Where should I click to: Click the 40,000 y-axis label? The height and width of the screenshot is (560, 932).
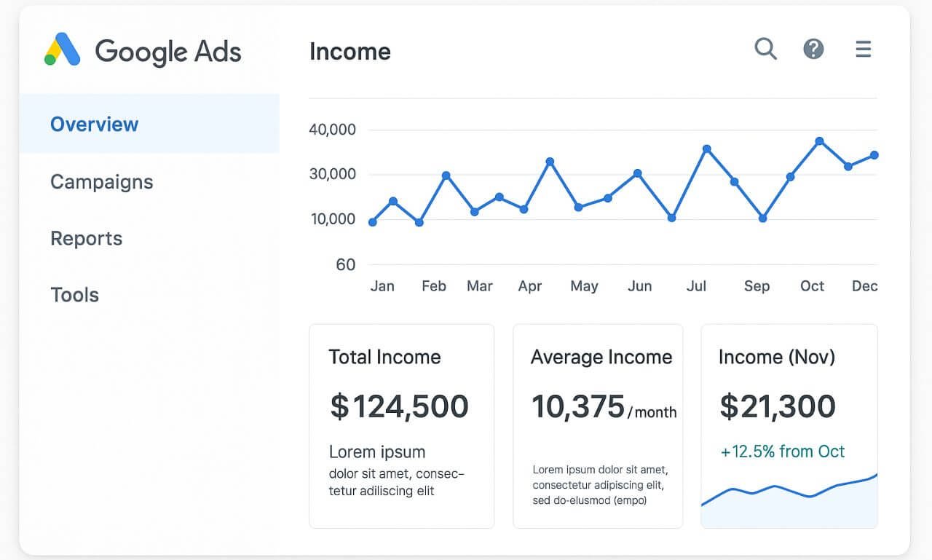coord(332,130)
